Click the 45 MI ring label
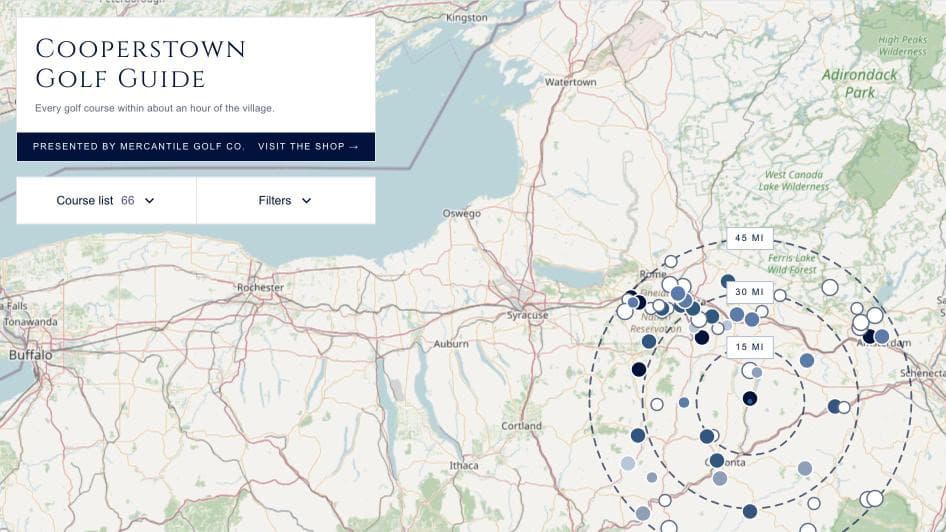Image resolution: width=946 pixels, height=532 pixels. tap(749, 238)
